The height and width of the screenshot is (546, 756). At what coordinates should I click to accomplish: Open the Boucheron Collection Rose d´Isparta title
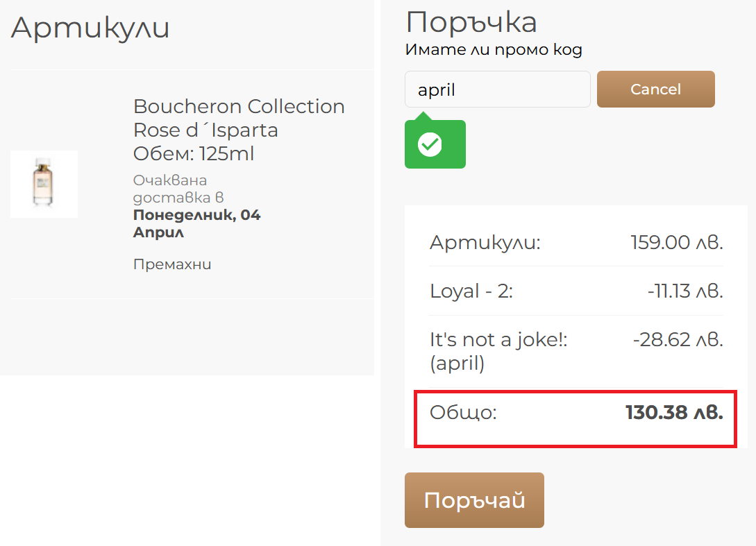[x=239, y=118]
